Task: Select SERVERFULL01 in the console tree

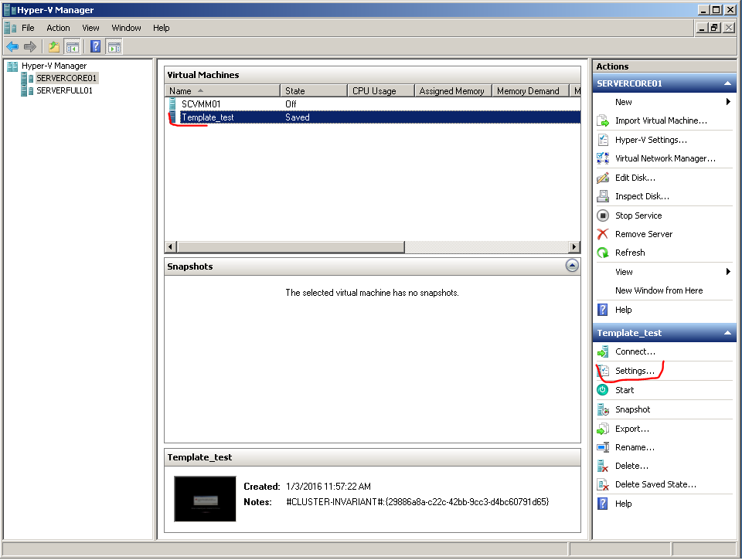Action: [64, 90]
